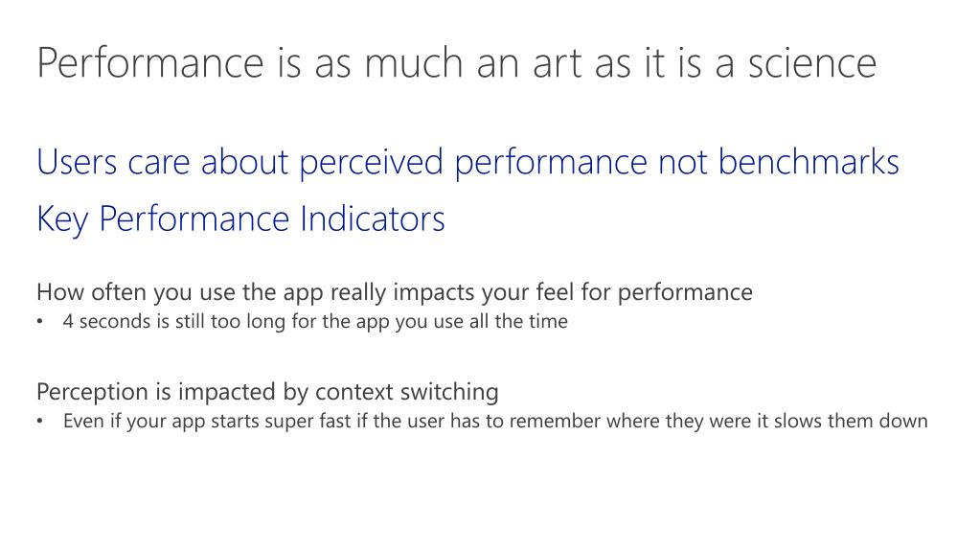This screenshot has width=980, height=551.
Task: Click the line 'How often you use the app'
Action: pyautogui.click(x=395, y=292)
